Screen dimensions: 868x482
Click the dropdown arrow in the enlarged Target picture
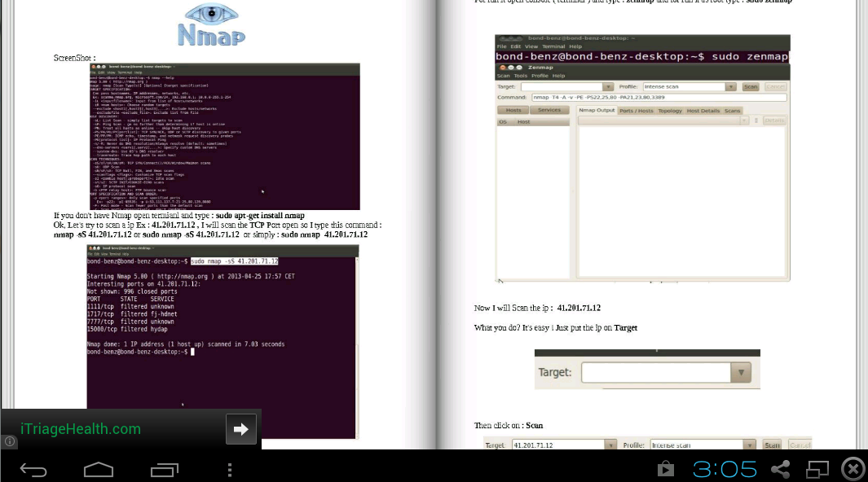pyautogui.click(x=741, y=373)
